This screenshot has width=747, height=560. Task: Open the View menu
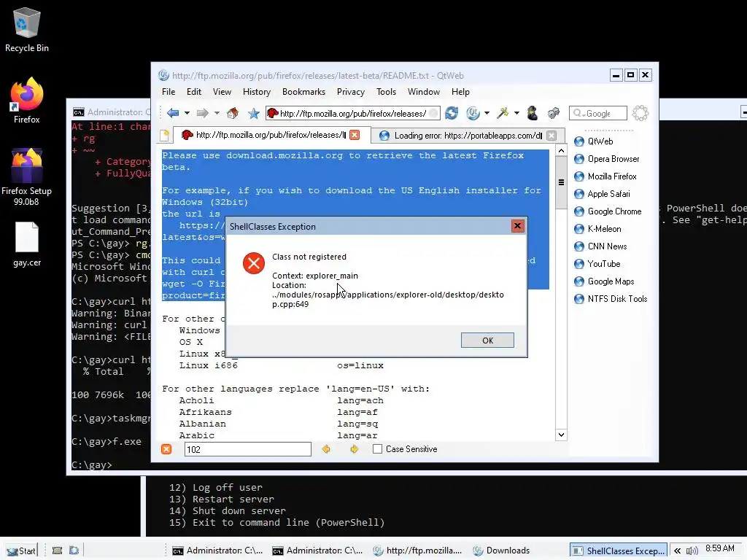tap(222, 91)
